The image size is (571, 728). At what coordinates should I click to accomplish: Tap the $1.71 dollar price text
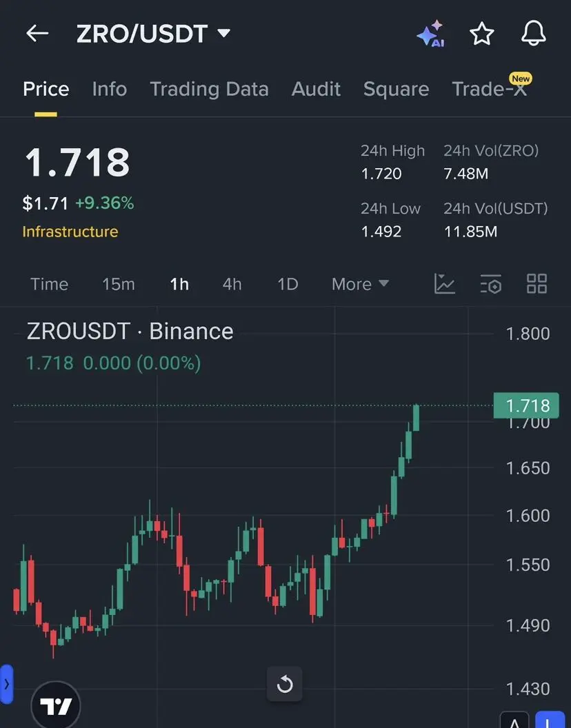pyautogui.click(x=46, y=203)
